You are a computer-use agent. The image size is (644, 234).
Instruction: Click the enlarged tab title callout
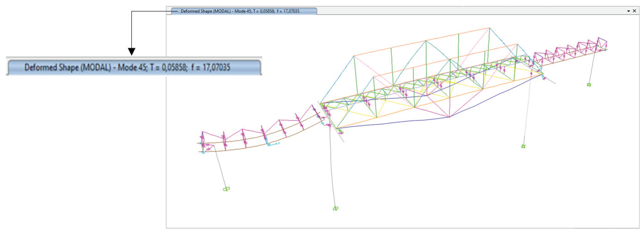127,67
